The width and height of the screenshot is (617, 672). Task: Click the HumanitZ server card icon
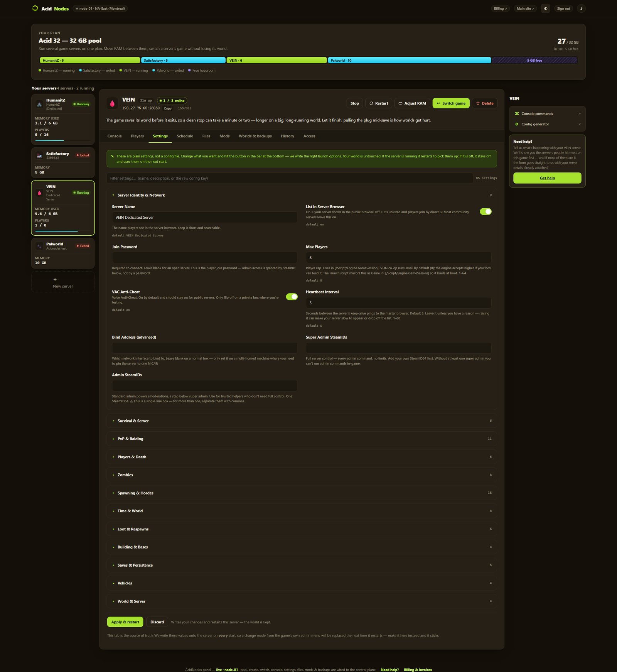point(39,104)
